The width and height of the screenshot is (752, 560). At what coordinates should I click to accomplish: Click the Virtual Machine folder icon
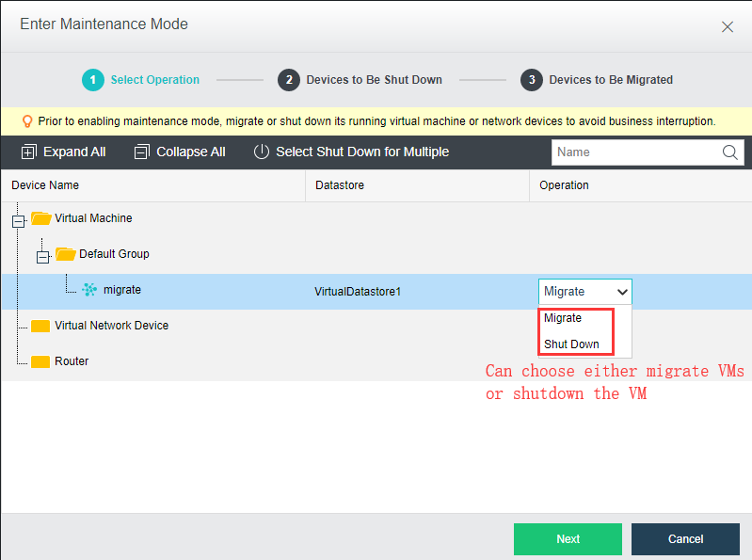(x=41, y=218)
